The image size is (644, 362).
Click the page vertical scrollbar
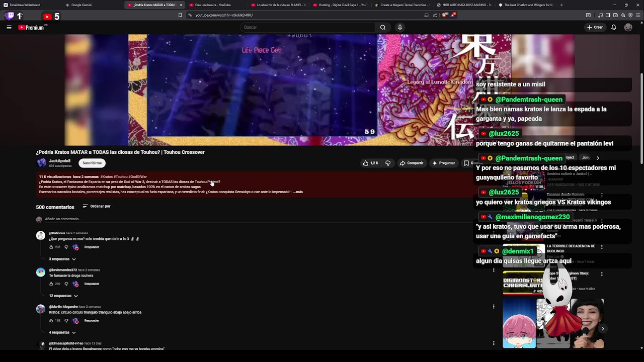pyautogui.click(x=641, y=119)
